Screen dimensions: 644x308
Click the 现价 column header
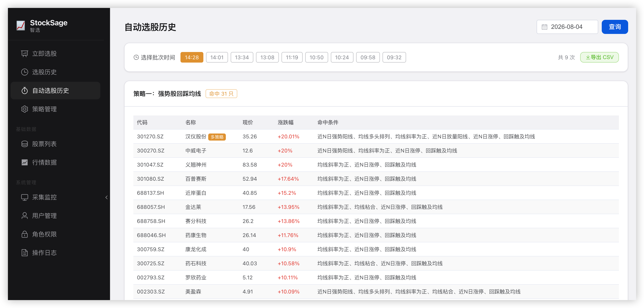tap(248, 122)
